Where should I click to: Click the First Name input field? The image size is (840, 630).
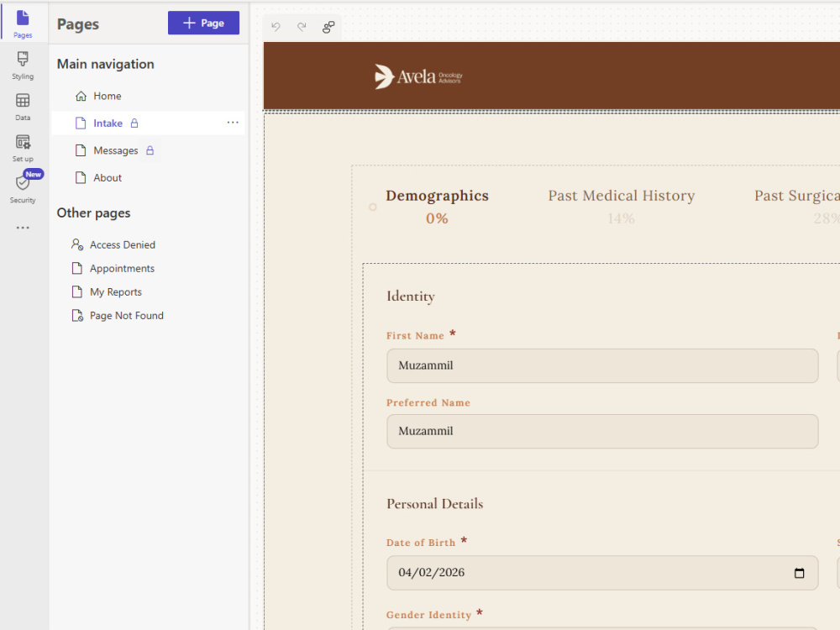[x=602, y=366]
